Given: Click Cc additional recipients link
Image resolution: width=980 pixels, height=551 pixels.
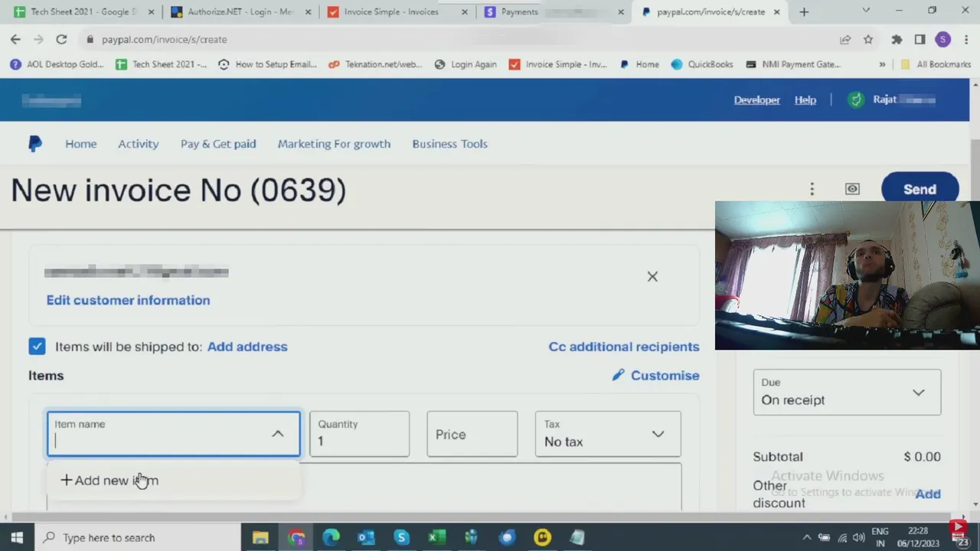Looking at the screenshot, I should (x=624, y=347).
